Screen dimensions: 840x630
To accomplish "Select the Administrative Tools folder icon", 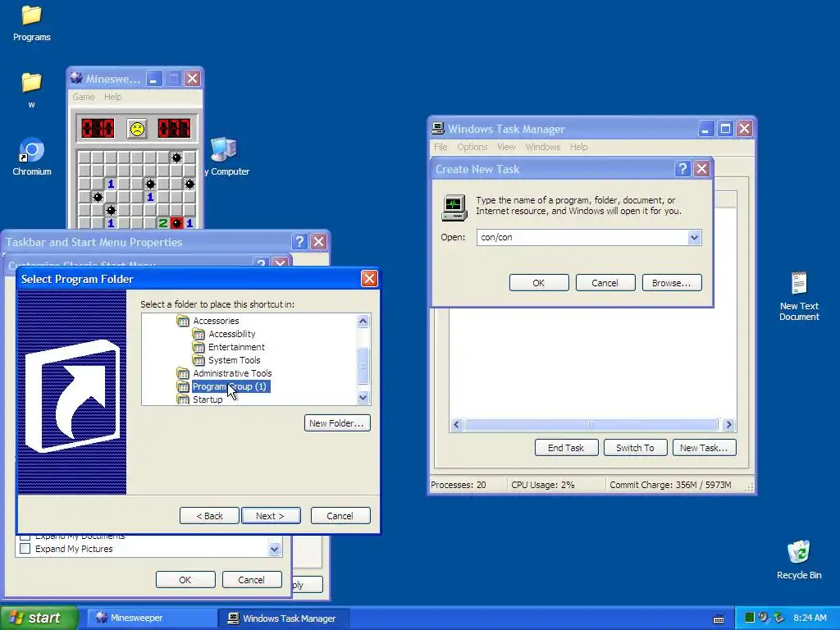I will [183, 373].
